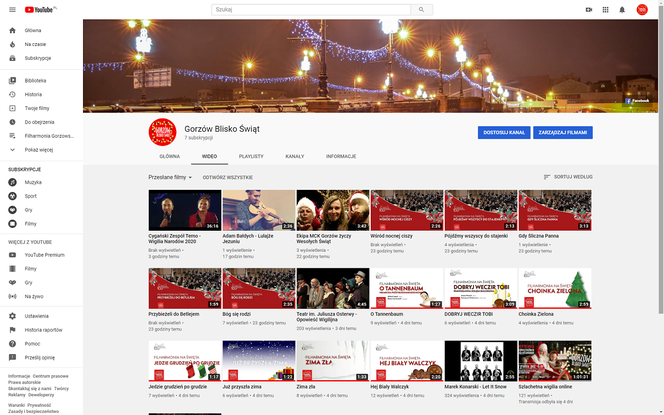Switch to the Informacje tab
664x415 pixels.
coord(340,156)
